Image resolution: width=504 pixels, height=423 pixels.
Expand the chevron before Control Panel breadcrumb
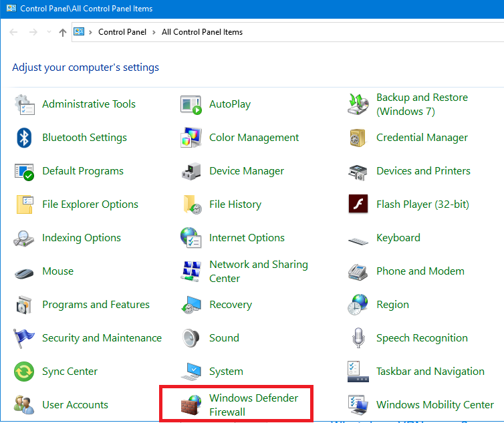(x=90, y=32)
